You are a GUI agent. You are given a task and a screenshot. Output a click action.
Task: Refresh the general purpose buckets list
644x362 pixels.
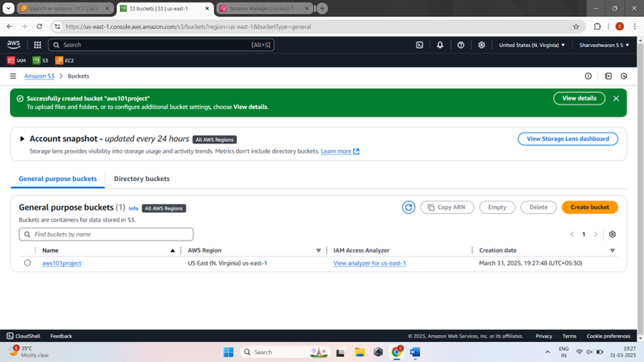pyautogui.click(x=408, y=207)
